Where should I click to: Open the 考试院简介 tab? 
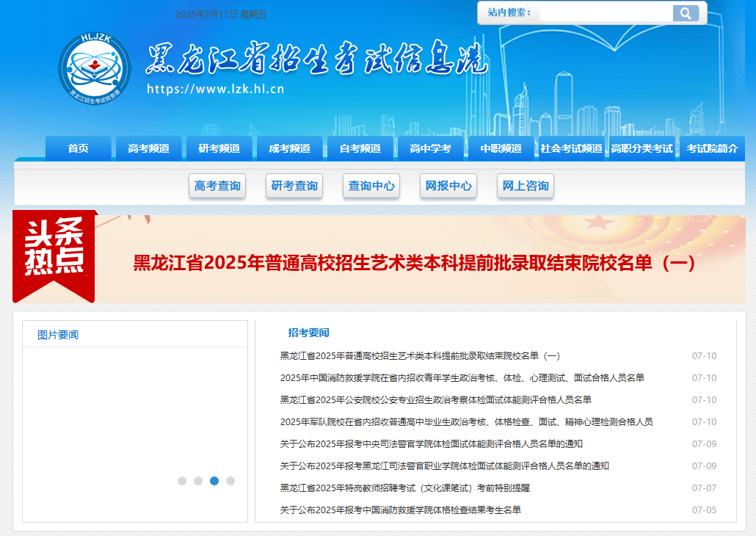[x=712, y=148]
